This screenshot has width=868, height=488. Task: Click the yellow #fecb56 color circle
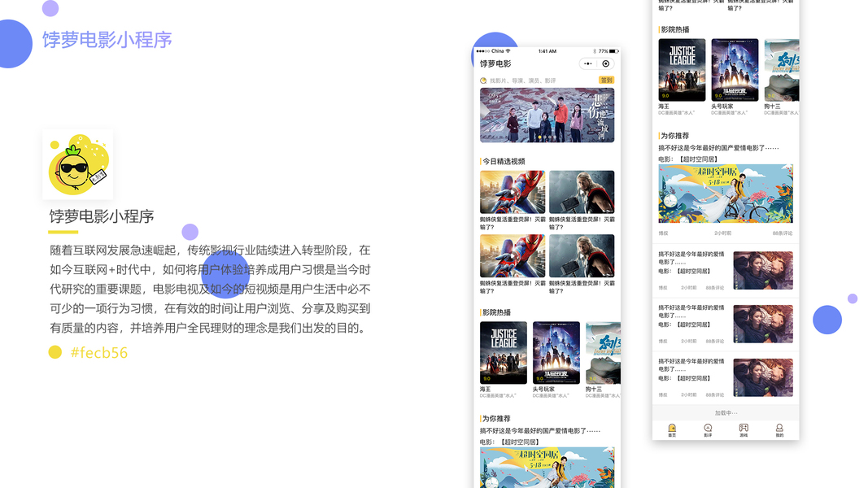(55, 352)
